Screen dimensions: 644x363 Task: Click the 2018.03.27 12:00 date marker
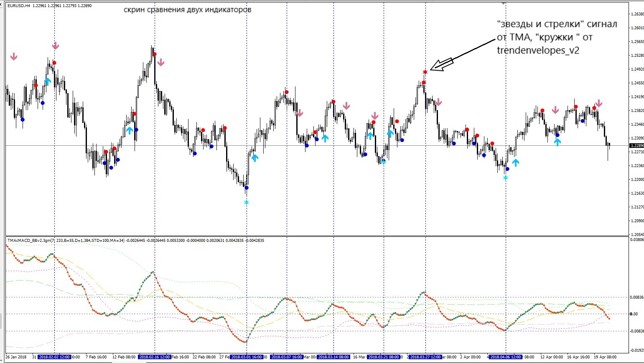coord(425,357)
